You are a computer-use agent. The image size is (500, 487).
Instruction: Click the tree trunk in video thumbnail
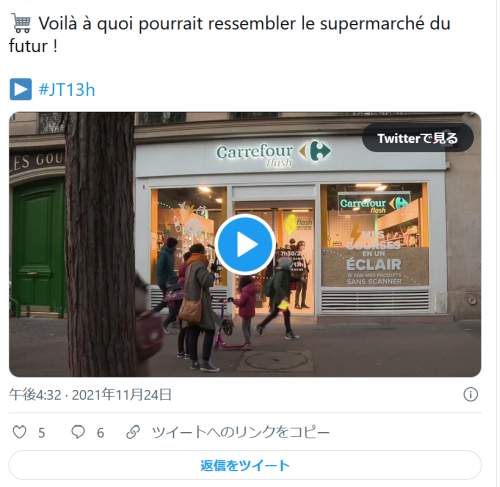tap(100, 244)
